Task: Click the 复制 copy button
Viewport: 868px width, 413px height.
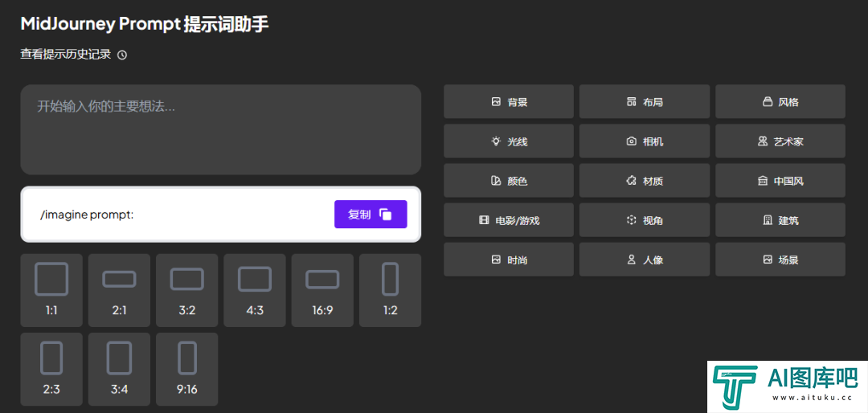Action: coord(371,215)
